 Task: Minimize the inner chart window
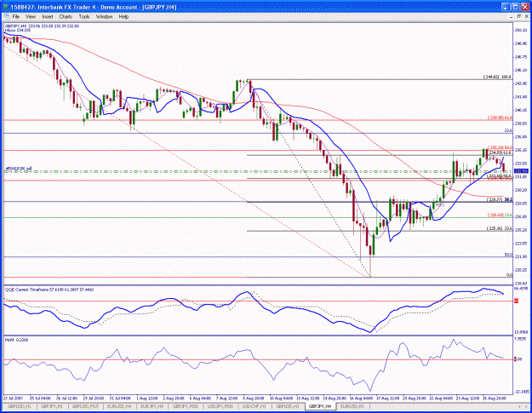[512, 17]
